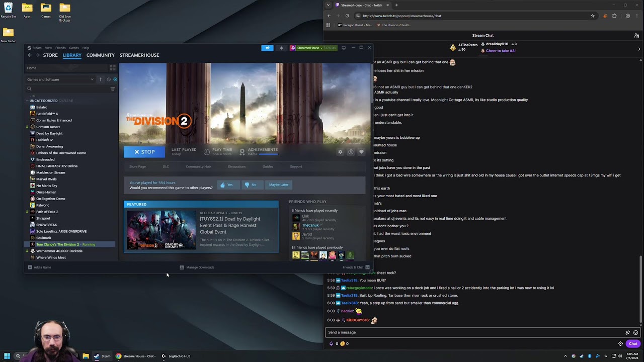Viewport: 644px width, 362px height.
Task: Dismiss review prompt with Maybe Later
Action: tap(278, 185)
